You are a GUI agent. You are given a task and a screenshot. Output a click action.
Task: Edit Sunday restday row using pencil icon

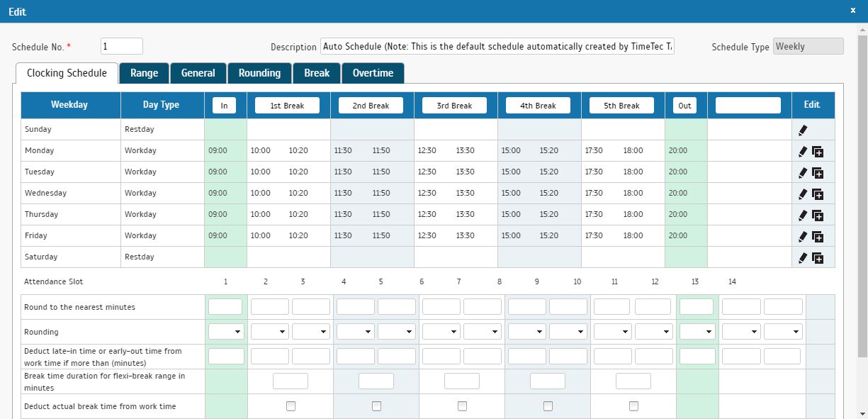[x=804, y=130]
